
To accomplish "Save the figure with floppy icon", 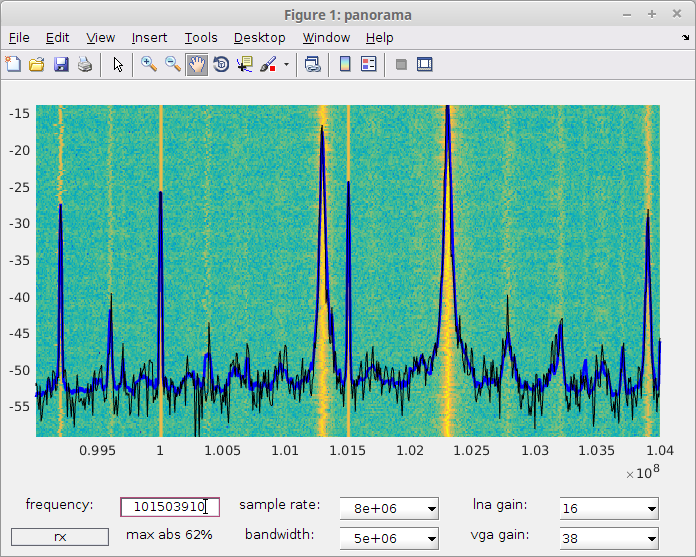I will pos(61,64).
